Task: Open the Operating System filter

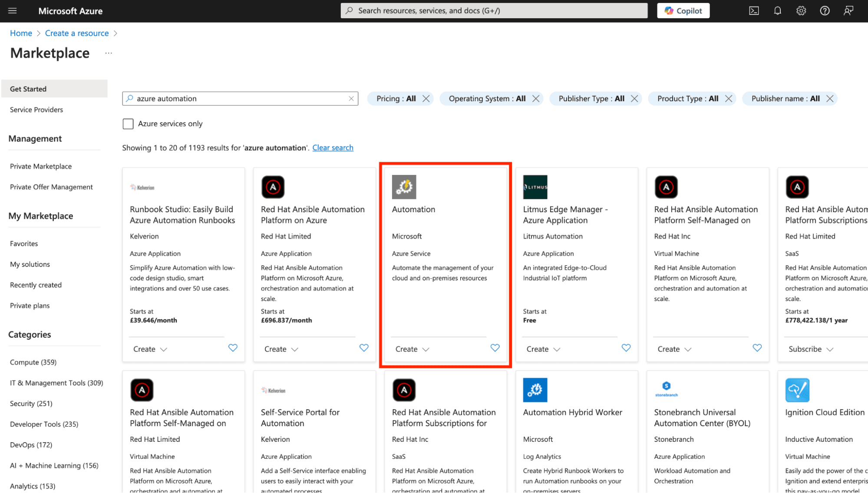Action: click(486, 99)
